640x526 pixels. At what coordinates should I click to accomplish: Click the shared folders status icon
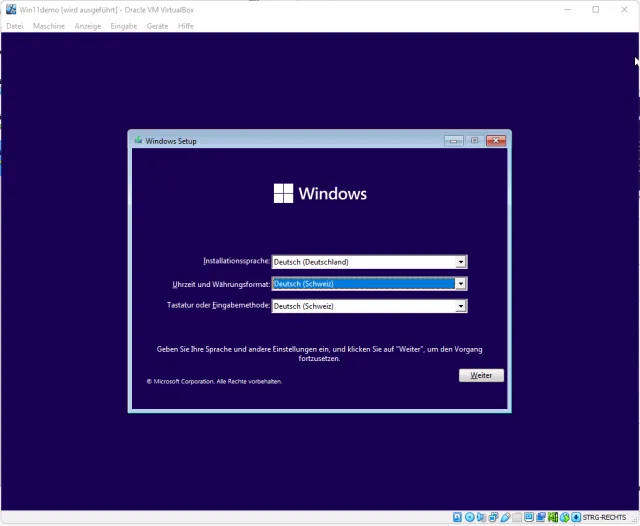click(517, 517)
